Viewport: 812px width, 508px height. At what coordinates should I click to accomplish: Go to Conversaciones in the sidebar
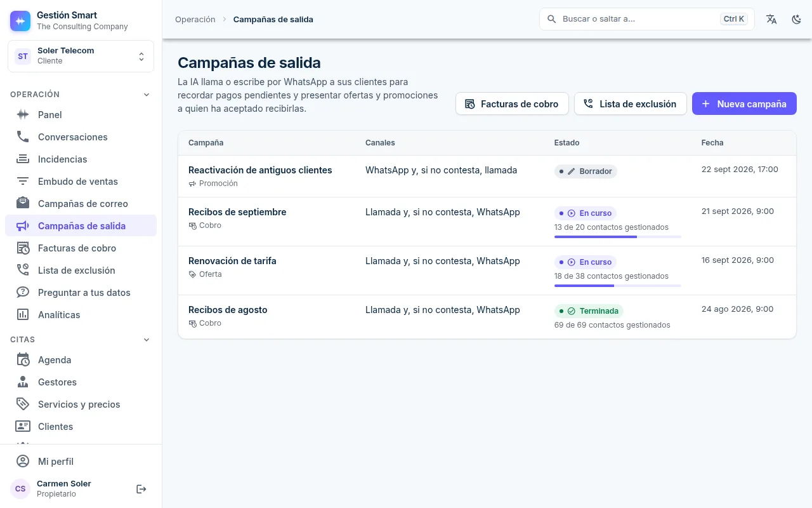(x=81, y=137)
